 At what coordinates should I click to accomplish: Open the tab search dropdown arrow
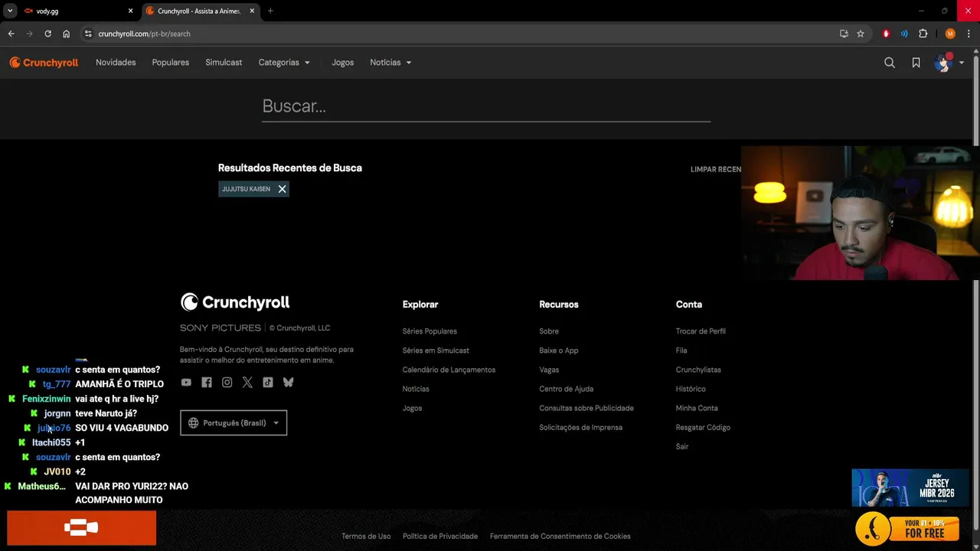tap(10, 11)
